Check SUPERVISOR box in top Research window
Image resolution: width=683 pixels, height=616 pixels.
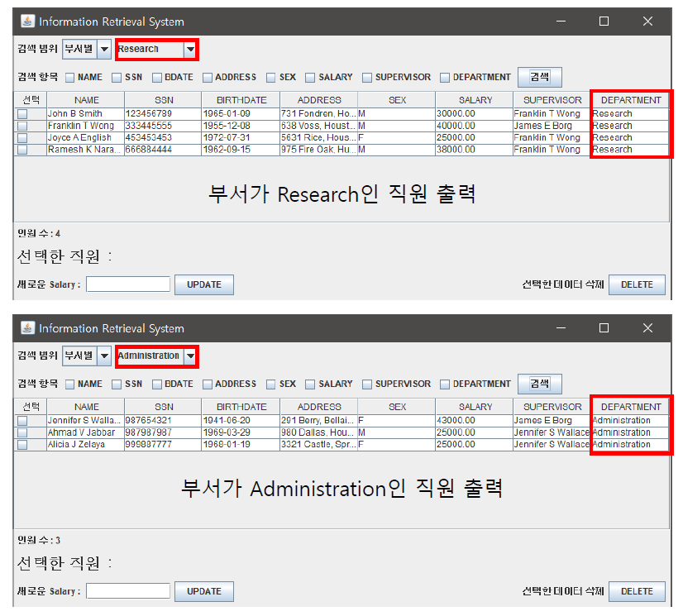coord(367,78)
